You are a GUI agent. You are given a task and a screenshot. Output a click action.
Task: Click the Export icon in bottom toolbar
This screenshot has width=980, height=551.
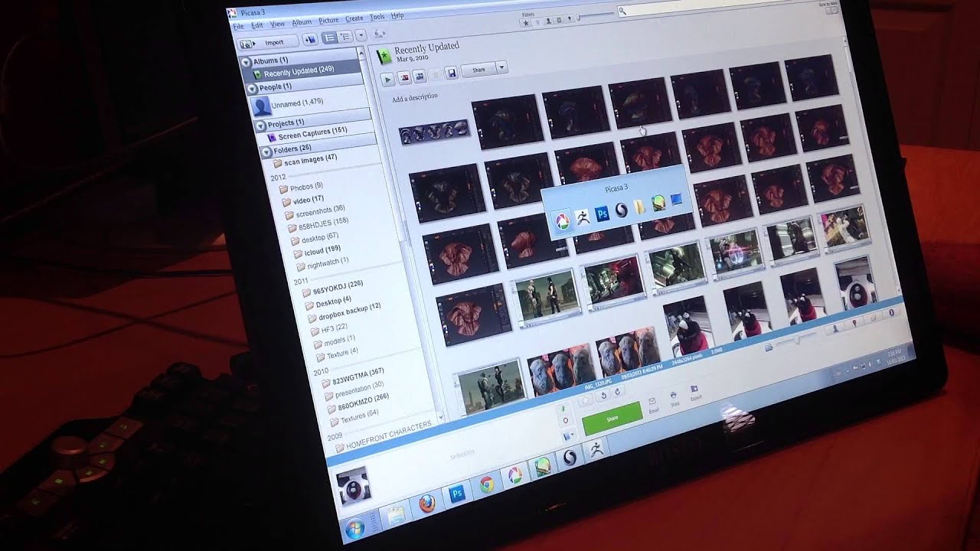tap(694, 388)
